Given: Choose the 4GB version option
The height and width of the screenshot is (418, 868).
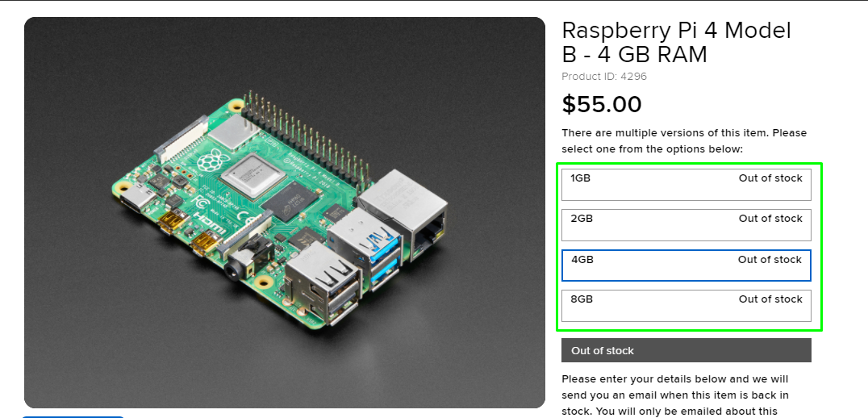Looking at the screenshot, I should pyautogui.click(x=686, y=265).
